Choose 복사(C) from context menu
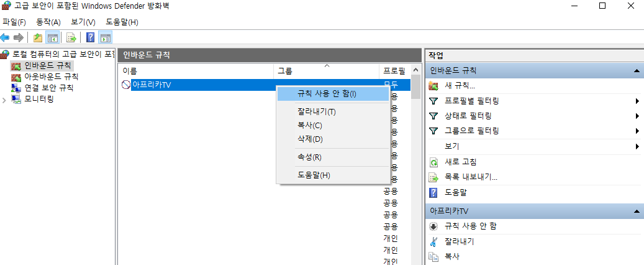The width and height of the screenshot is (644, 265). coord(333,126)
